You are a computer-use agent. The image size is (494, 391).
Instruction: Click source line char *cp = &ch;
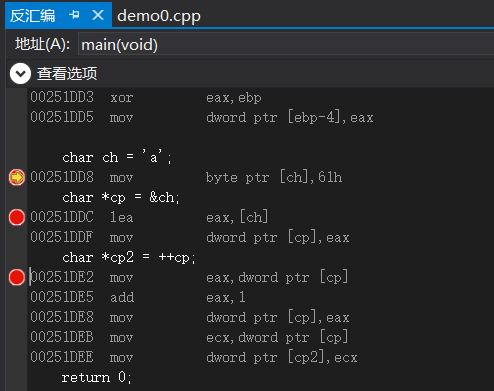coord(121,197)
